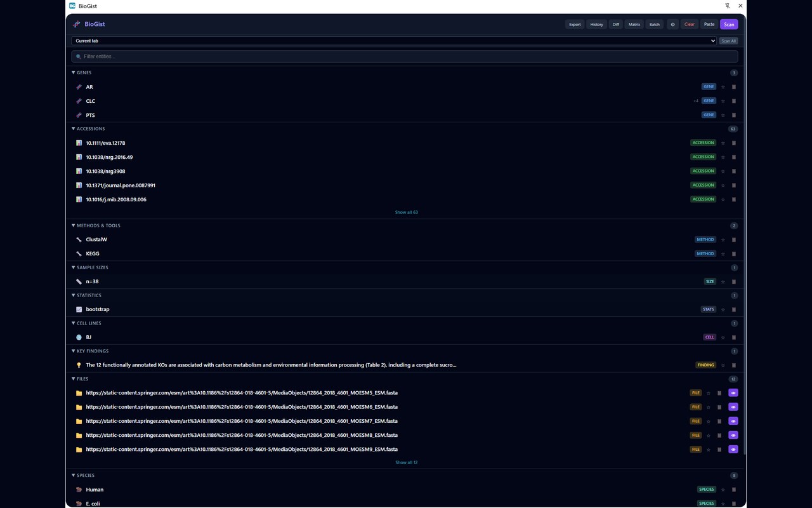Star the ClustalW method entry
The width and height of the screenshot is (812, 508).
pyautogui.click(x=723, y=239)
